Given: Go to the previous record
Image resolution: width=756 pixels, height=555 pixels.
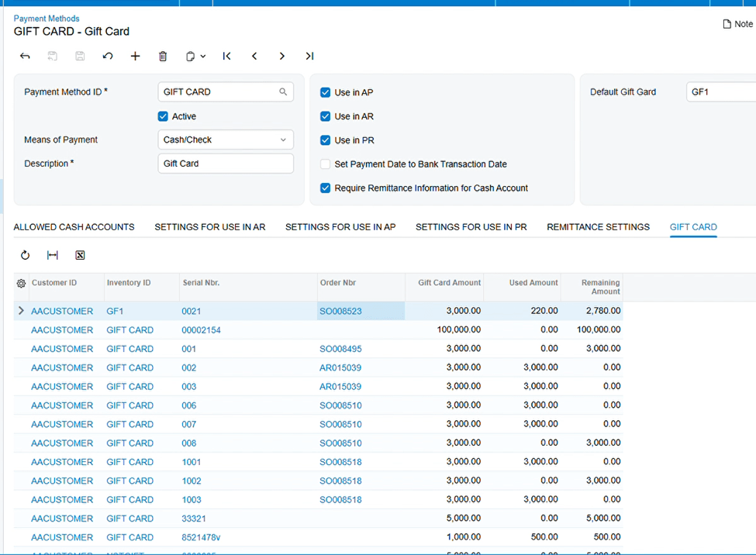Looking at the screenshot, I should point(254,57).
